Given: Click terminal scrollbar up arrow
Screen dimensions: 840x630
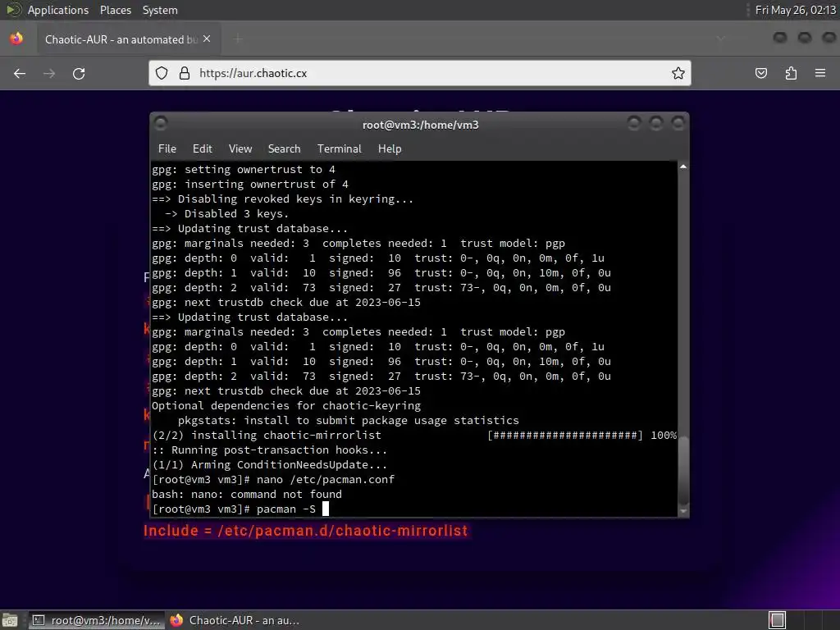Looking at the screenshot, I should tap(683, 167).
